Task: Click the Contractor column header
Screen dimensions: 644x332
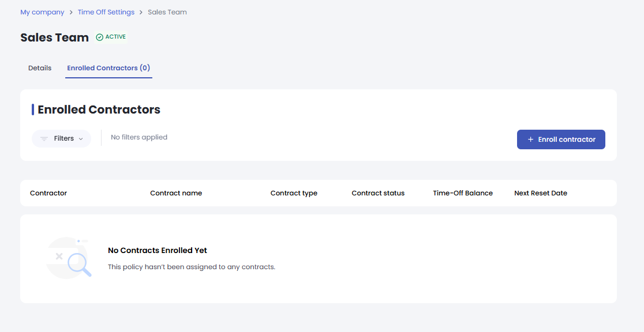Action: 48,193
